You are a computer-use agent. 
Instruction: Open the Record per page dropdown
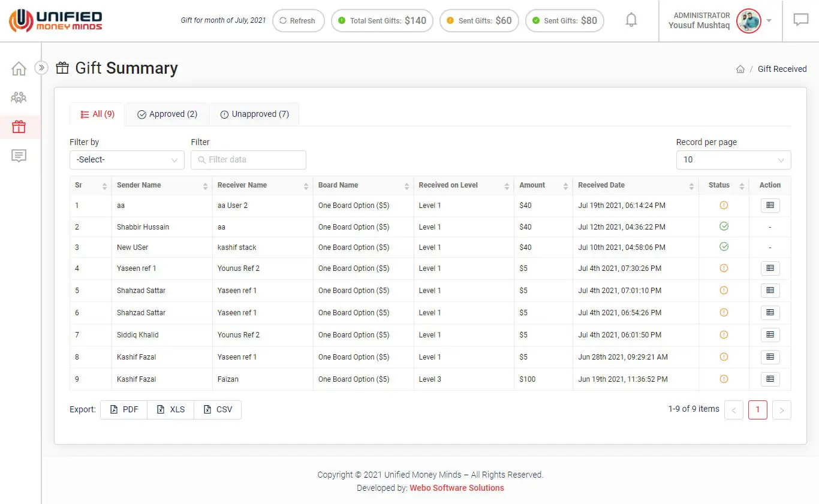coord(733,160)
